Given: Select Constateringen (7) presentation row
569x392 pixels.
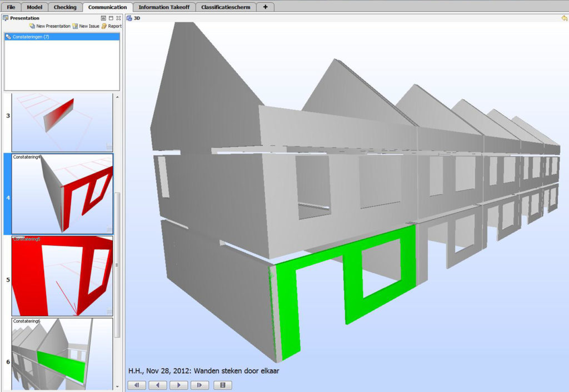Looking at the screenshot, I should tap(62, 37).
